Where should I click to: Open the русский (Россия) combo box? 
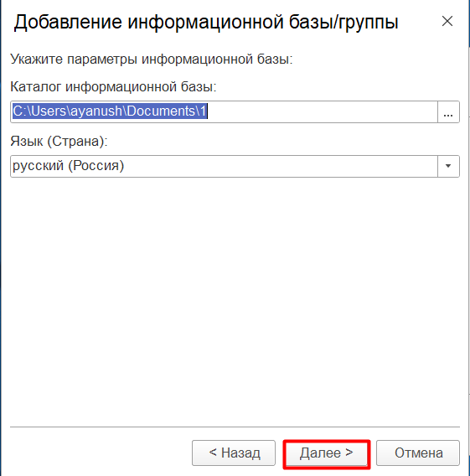point(235,166)
